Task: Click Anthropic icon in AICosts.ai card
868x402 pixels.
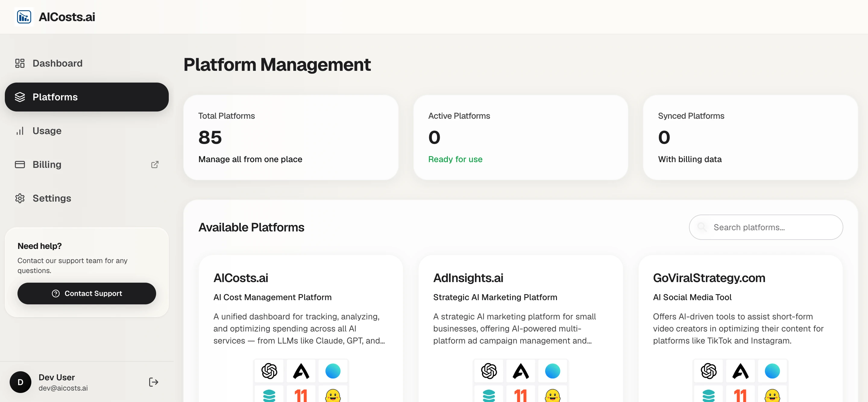Action: coord(301,371)
